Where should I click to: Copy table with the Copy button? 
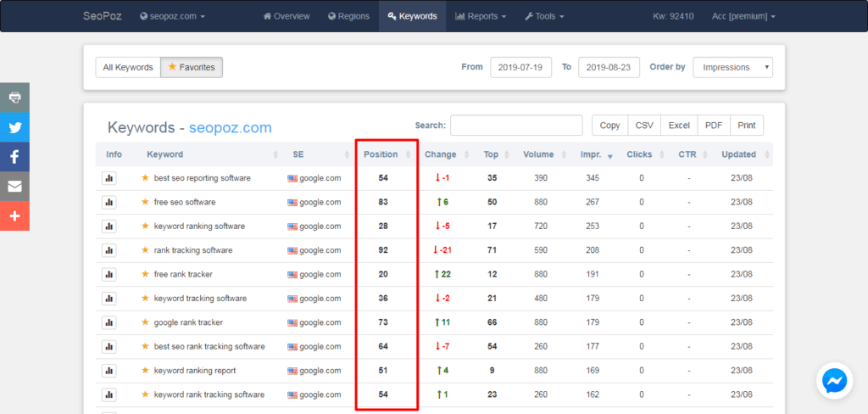[609, 126]
